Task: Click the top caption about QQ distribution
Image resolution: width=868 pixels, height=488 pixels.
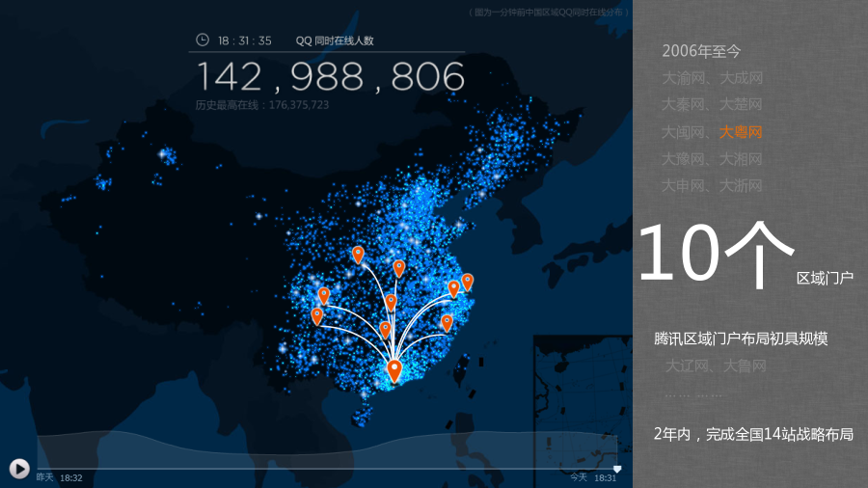Action: (x=549, y=13)
